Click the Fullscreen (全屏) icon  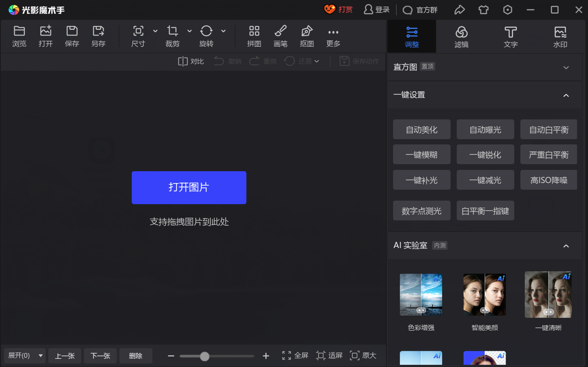point(287,356)
